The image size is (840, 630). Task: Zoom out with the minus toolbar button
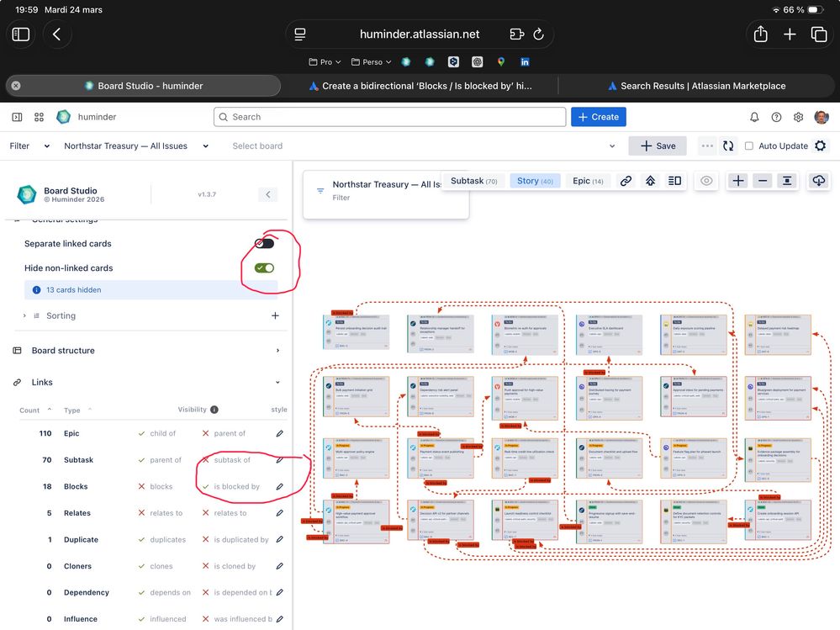(x=763, y=181)
